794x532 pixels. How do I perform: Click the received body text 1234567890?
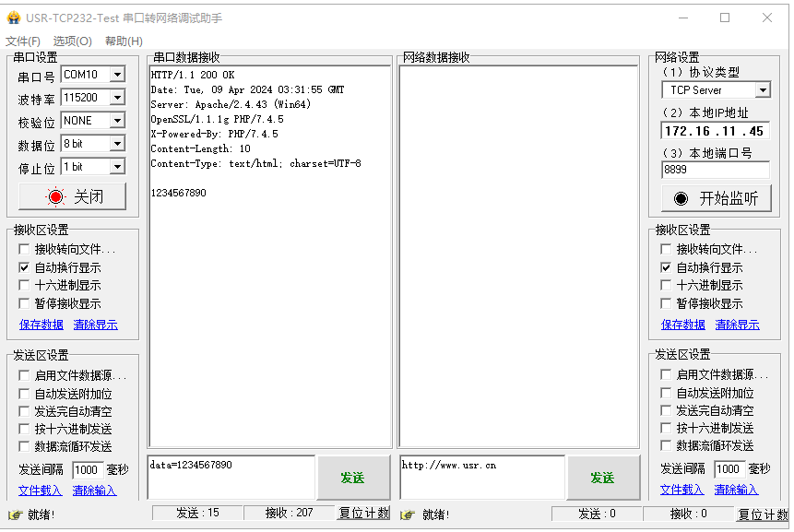pos(178,193)
